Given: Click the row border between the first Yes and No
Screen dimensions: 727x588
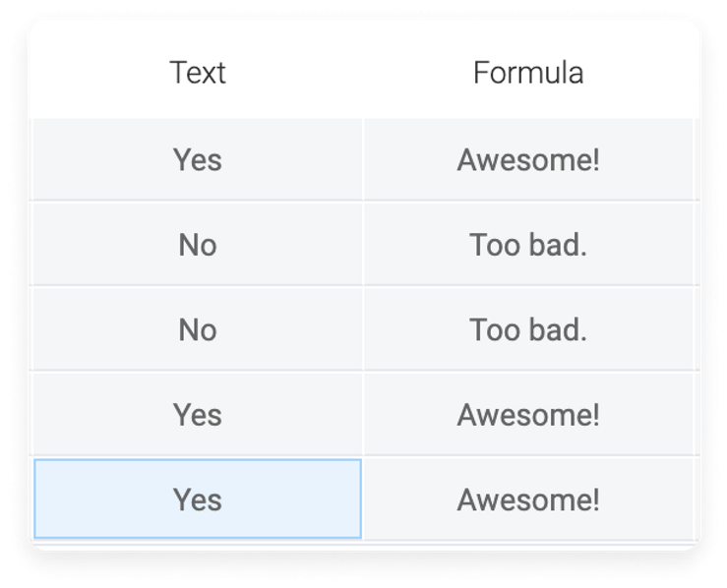Looking at the screenshot, I should (198, 202).
